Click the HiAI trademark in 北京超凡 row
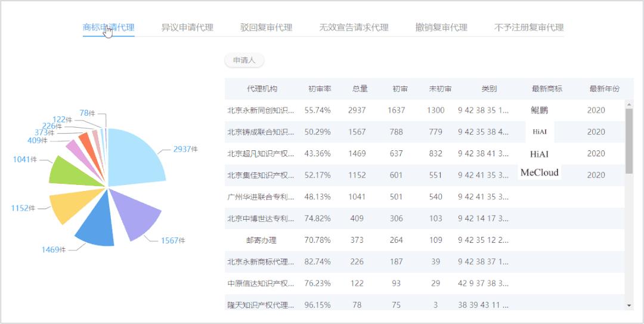 [539, 154]
